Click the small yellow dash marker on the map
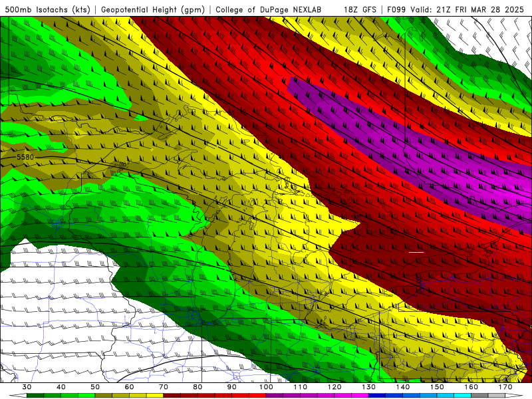Image resolution: width=532 pixels, height=399 pixels. [x=416, y=252]
